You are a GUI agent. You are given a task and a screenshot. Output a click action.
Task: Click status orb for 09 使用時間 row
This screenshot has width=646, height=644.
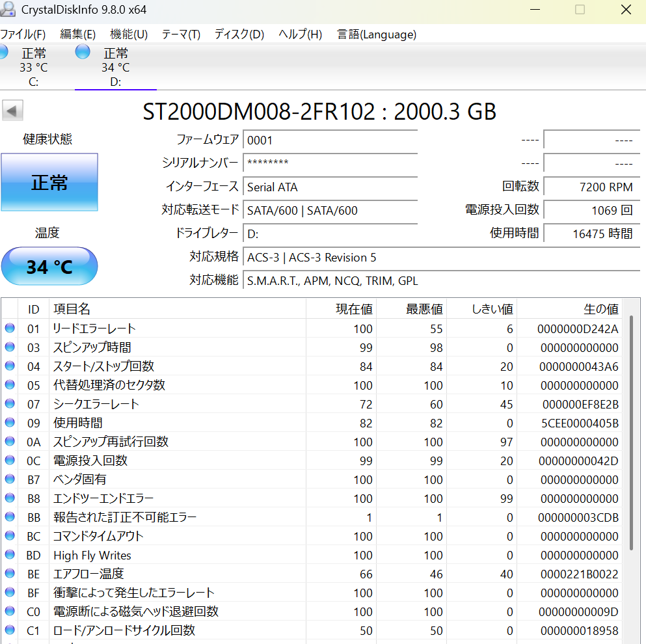click(x=10, y=423)
